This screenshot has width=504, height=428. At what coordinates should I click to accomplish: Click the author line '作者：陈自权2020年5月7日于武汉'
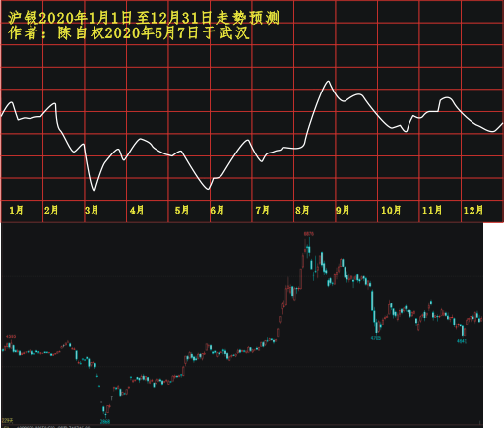(x=129, y=33)
